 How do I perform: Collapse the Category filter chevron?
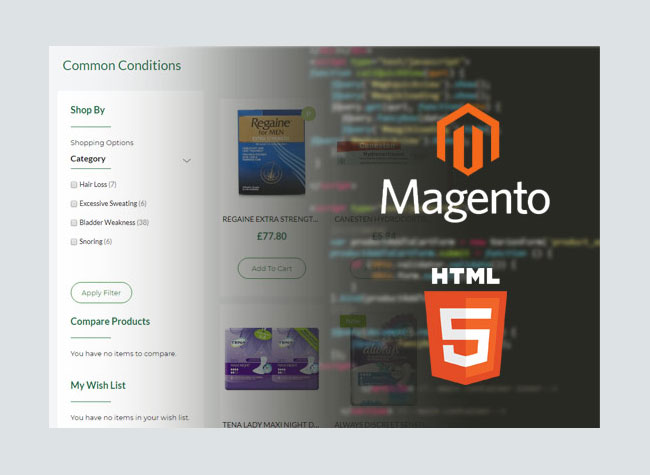coord(187,160)
